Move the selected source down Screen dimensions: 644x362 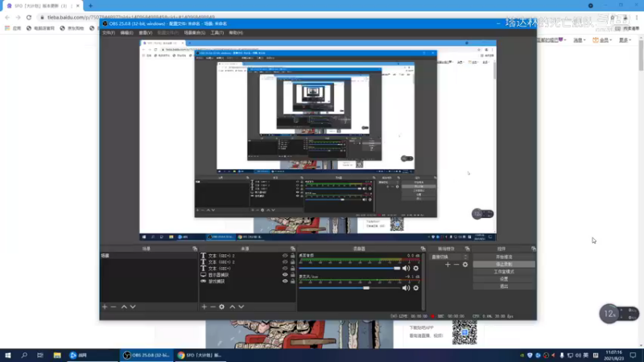coord(241,306)
